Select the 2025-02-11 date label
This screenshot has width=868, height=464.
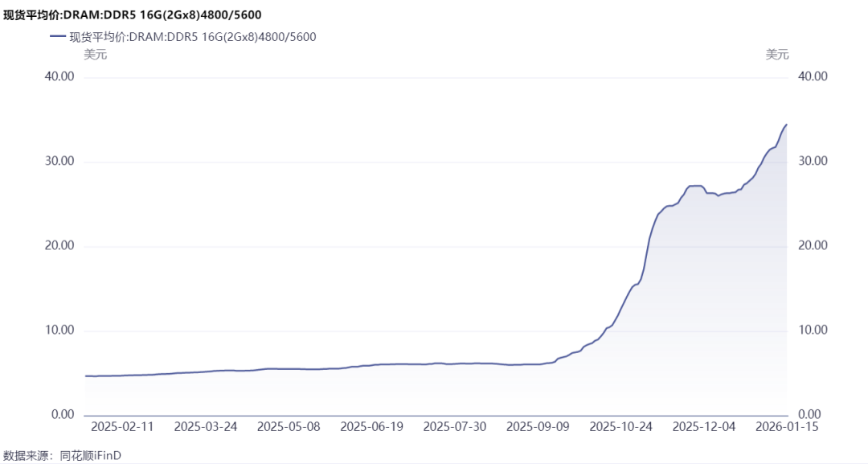(x=122, y=427)
